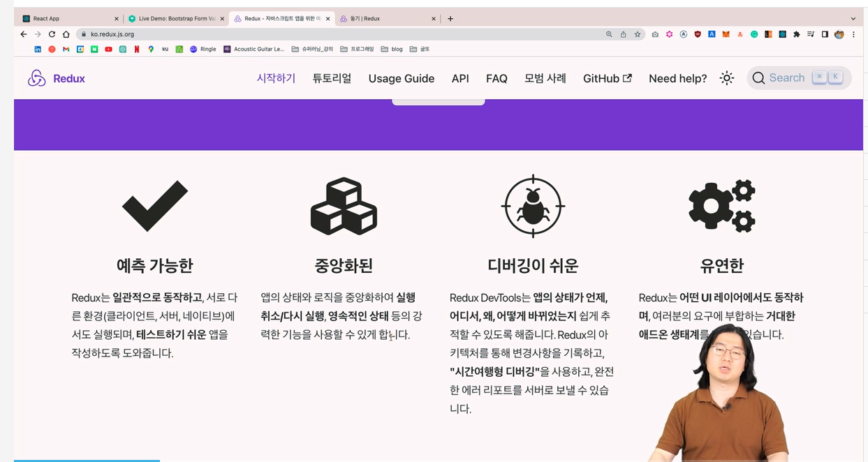The width and height of the screenshot is (868, 462).
Task: Click the uBlock shield extension icon
Action: coord(698,34)
